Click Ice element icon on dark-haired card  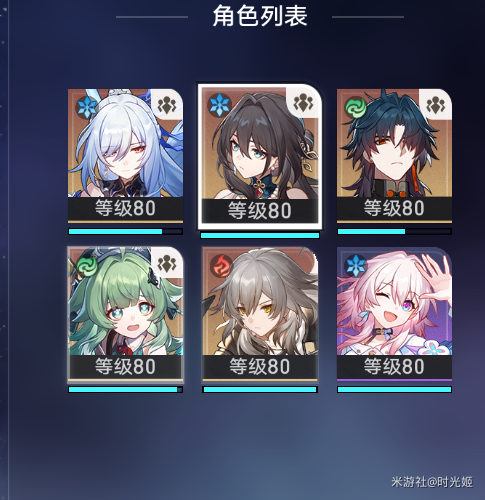point(219,105)
